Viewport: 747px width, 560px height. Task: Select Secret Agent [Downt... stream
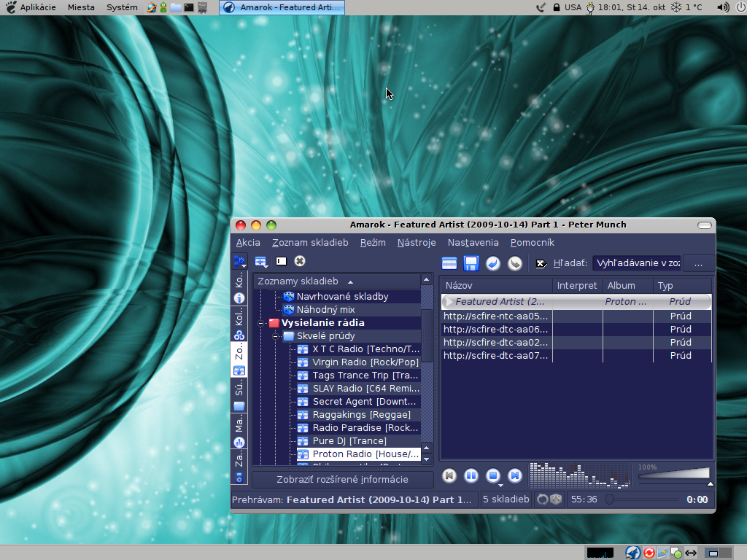[359, 402]
